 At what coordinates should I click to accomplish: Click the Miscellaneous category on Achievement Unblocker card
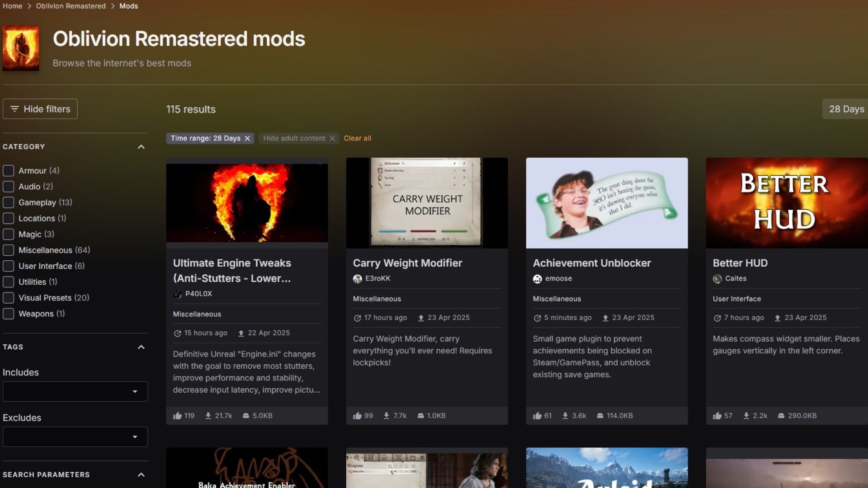[557, 299]
